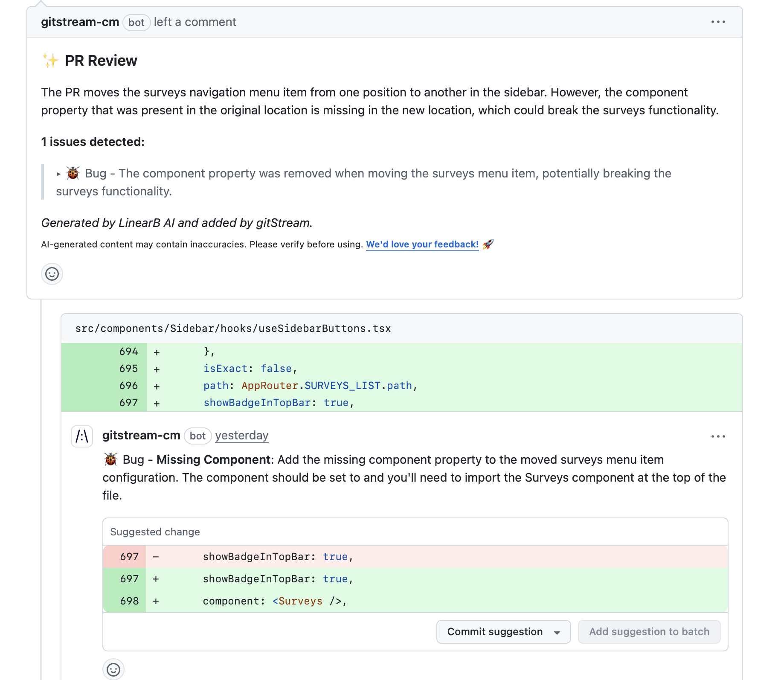The width and height of the screenshot is (784, 680).
Task: Click the yesterday timestamp link
Action: tap(241, 436)
